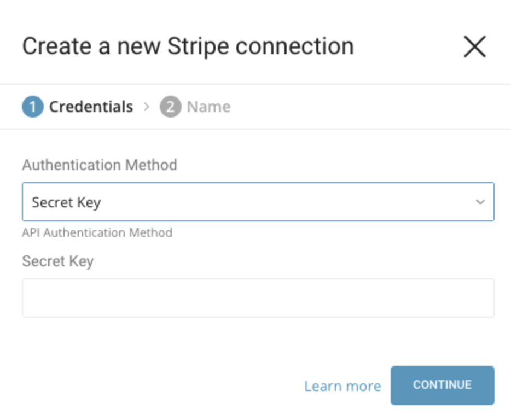Expand the dropdown using its chevron arrow

[x=480, y=202]
